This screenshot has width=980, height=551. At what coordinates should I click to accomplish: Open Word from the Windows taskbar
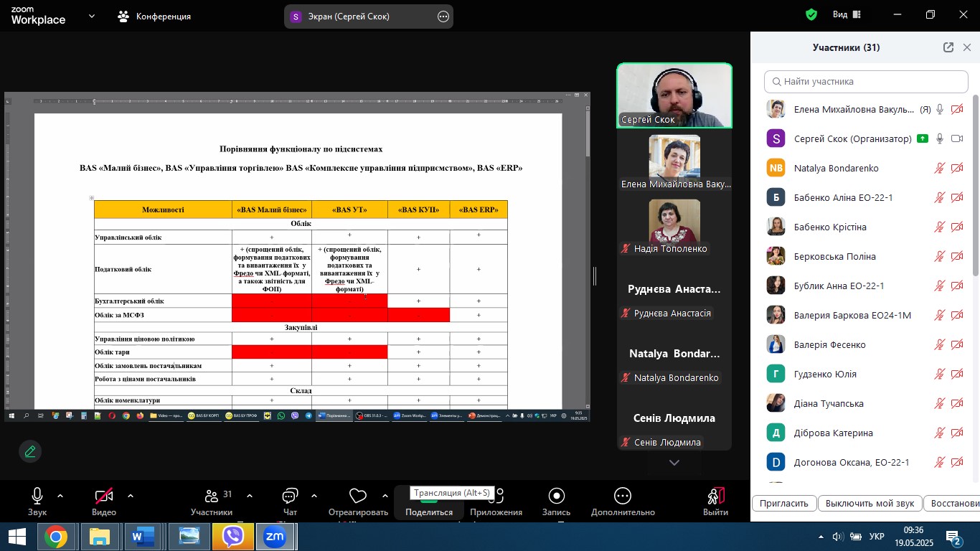tap(144, 537)
